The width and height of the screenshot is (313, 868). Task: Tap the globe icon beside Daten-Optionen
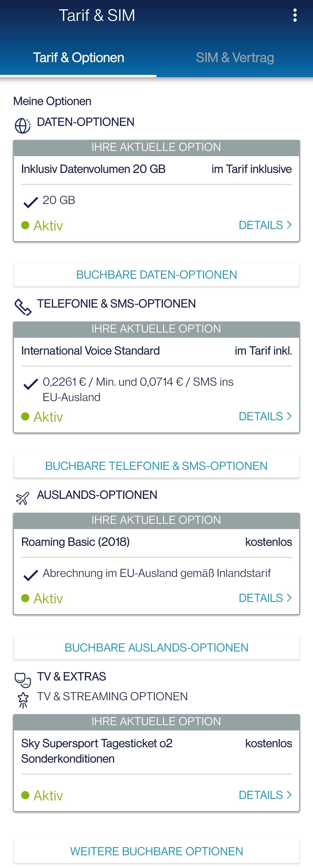click(x=23, y=126)
